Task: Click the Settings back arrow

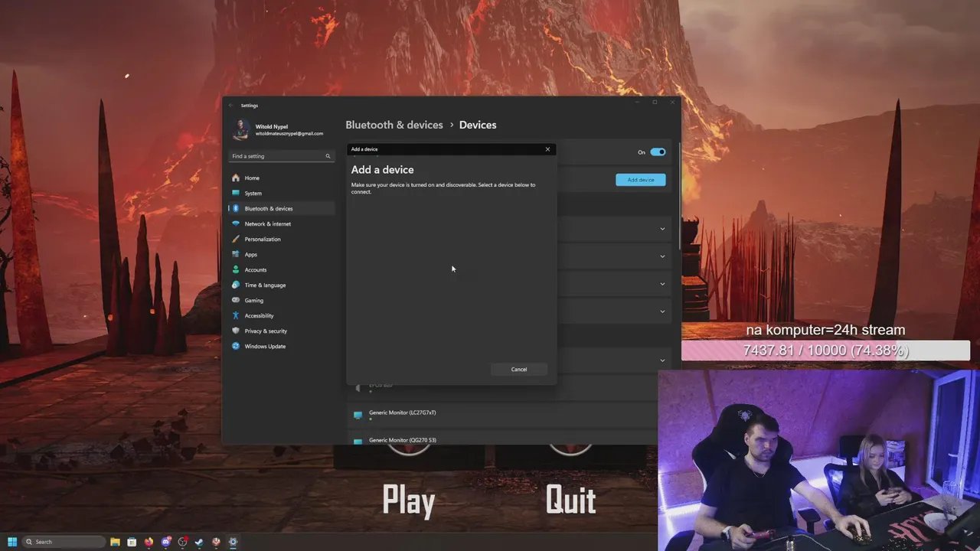Action: pyautogui.click(x=231, y=106)
